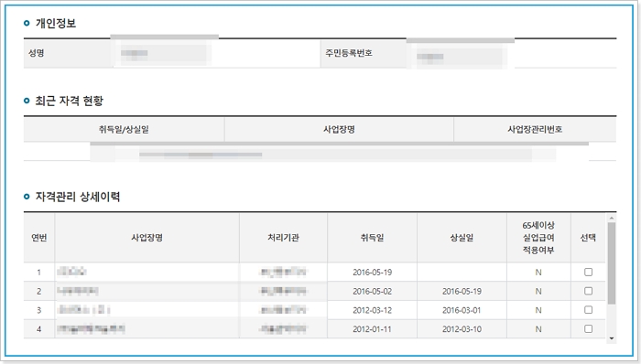Click the 처리기관 column header
The height and width of the screenshot is (364, 641).
click(283, 238)
